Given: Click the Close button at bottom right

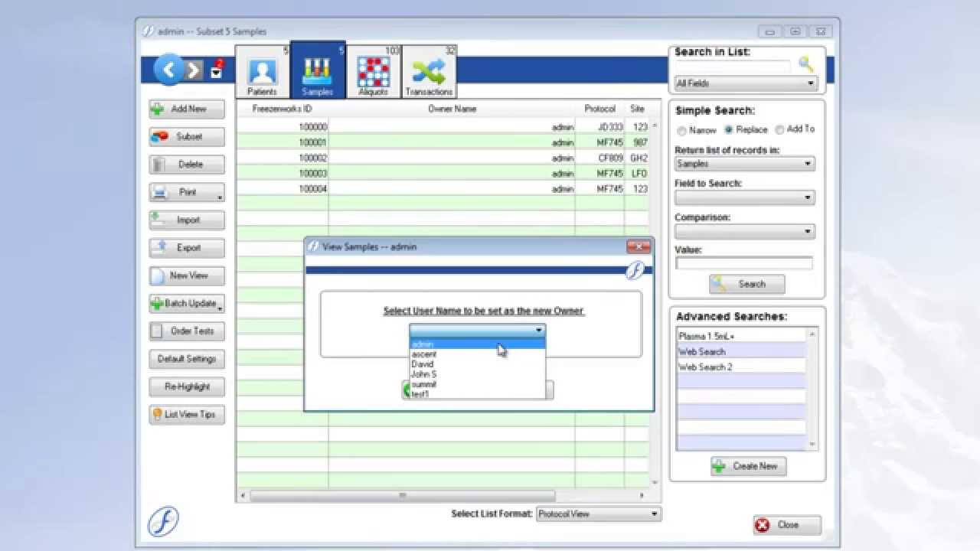Looking at the screenshot, I should 787,525.
